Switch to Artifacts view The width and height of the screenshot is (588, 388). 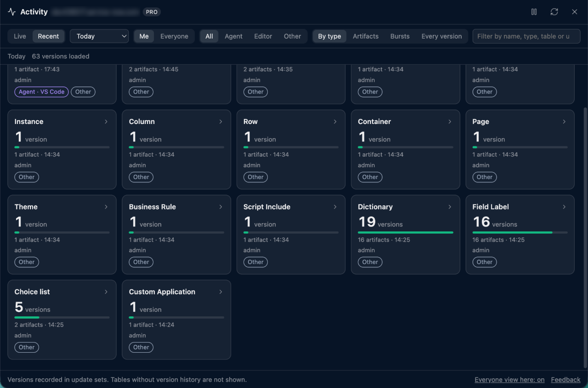[366, 36]
